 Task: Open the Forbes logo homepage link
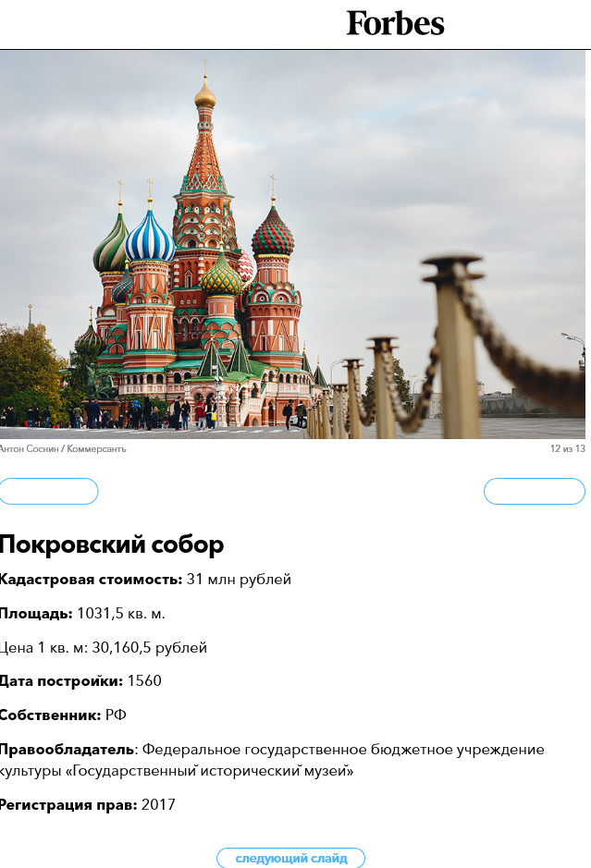(395, 24)
